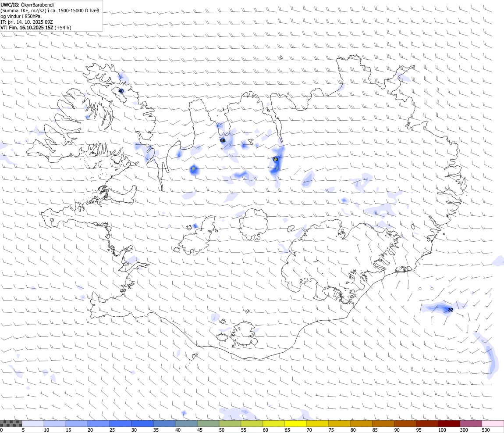Screen dimensions: 504x433
Task: Click the 'og vindur í 850hPa.' text line
Action: tap(21, 16)
